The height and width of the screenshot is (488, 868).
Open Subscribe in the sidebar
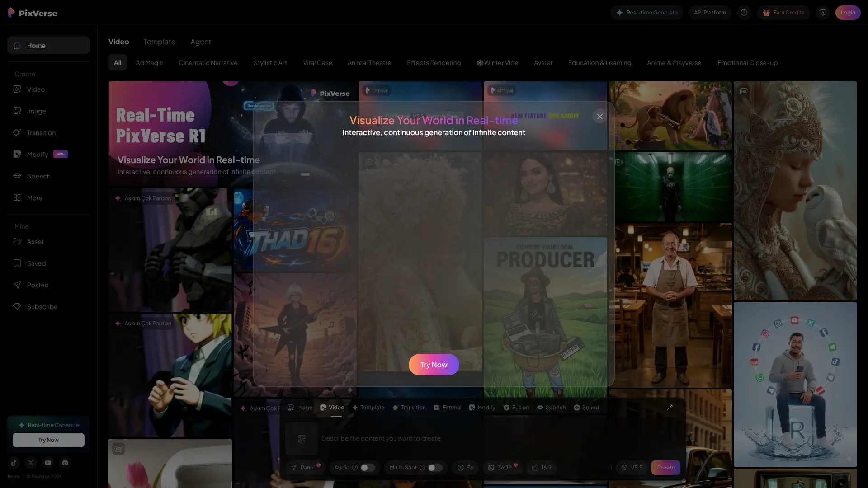pos(48,307)
